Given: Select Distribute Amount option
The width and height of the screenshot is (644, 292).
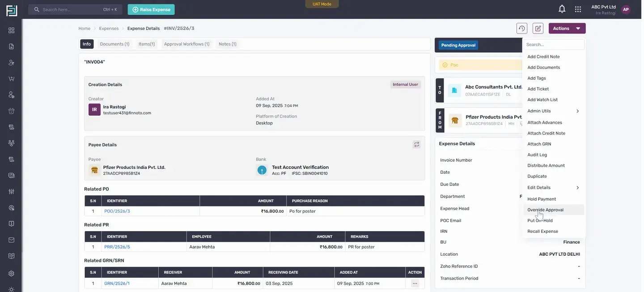Looking at the screenshot, I should click(x=554, y=166).
